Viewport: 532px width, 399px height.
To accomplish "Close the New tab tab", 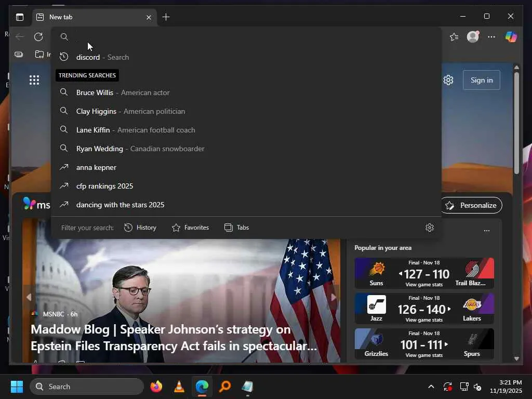I will (x=149, y=17).
